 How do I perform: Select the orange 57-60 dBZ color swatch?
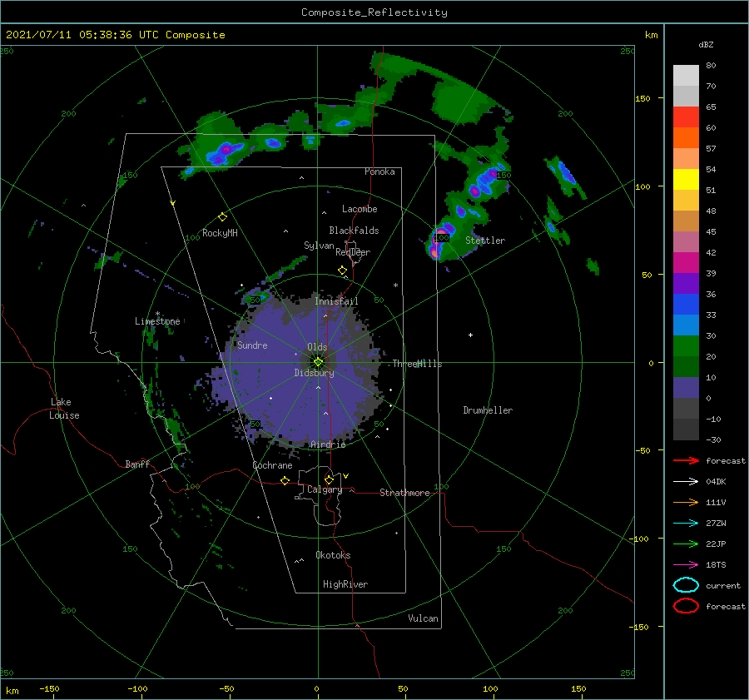coord(686,138)
